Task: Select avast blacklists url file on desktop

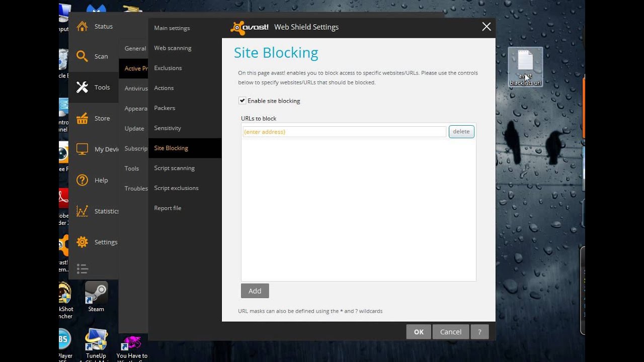Action: [x=525, y=67]
